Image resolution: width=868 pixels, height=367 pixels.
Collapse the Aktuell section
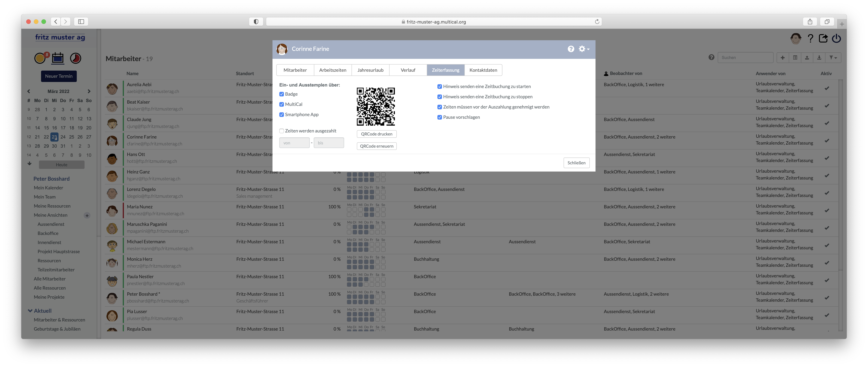click(30, 311)
